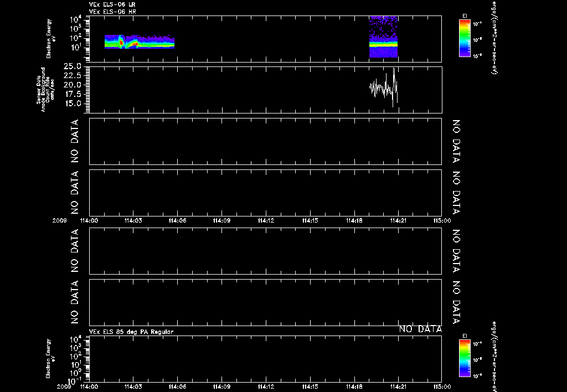Click the 20.0 y-axis value
567x392 pixels.
[73, 85]
